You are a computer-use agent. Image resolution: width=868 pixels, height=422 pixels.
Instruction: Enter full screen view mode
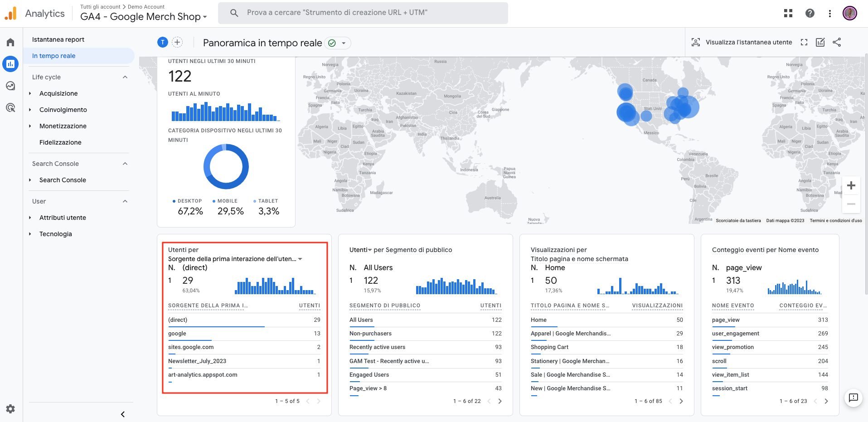[x=804, y=42]
